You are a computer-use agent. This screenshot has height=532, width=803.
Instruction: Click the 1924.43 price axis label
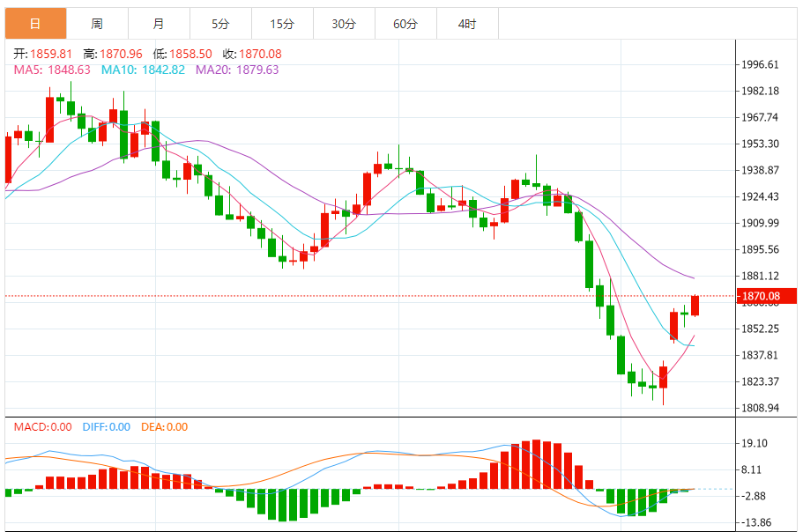coord(760,196)
